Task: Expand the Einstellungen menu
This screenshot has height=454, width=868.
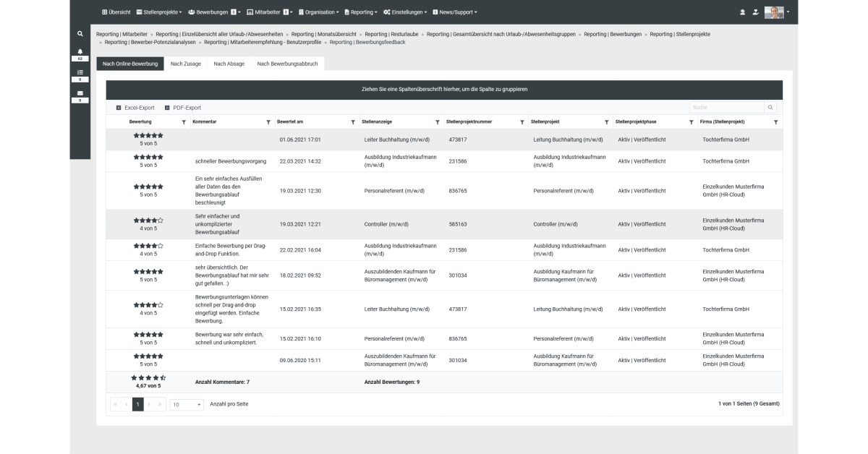Action: click(x=404, y=12)
